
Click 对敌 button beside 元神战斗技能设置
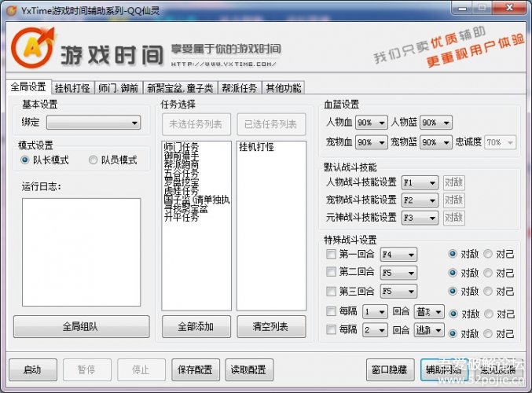click(x=453, y=218)
